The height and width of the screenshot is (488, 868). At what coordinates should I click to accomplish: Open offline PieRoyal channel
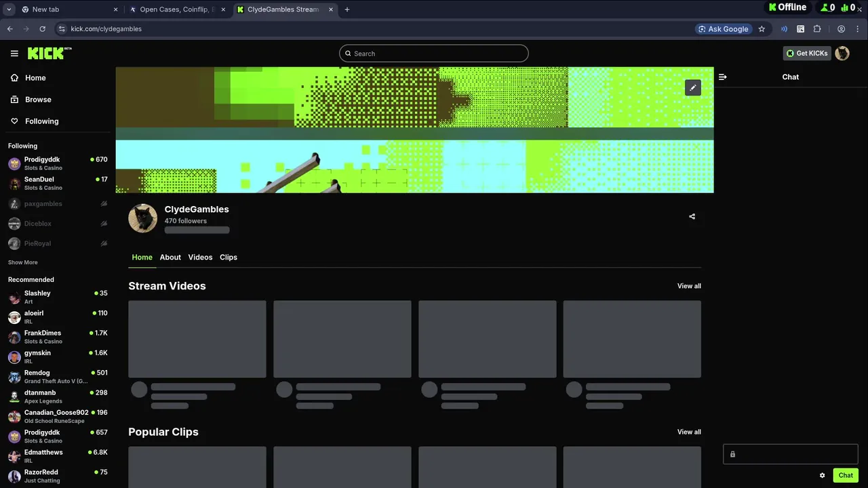(x=58, y=243)
